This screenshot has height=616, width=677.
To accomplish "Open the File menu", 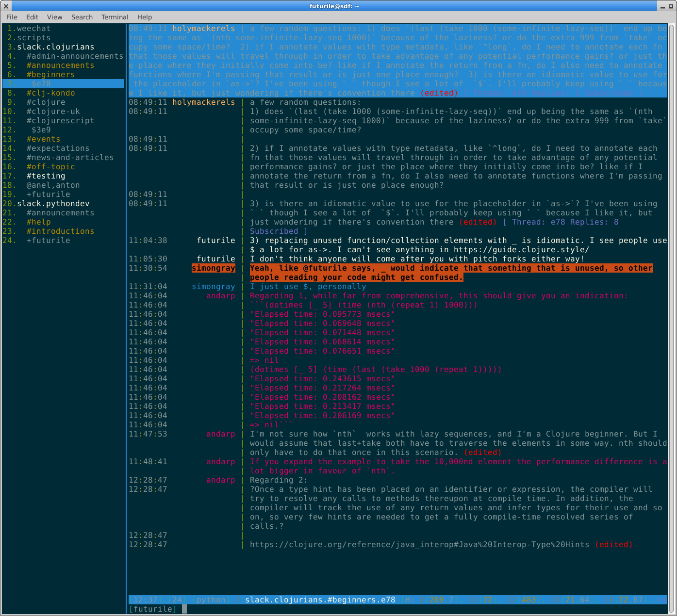I will [x=12, y=17].
